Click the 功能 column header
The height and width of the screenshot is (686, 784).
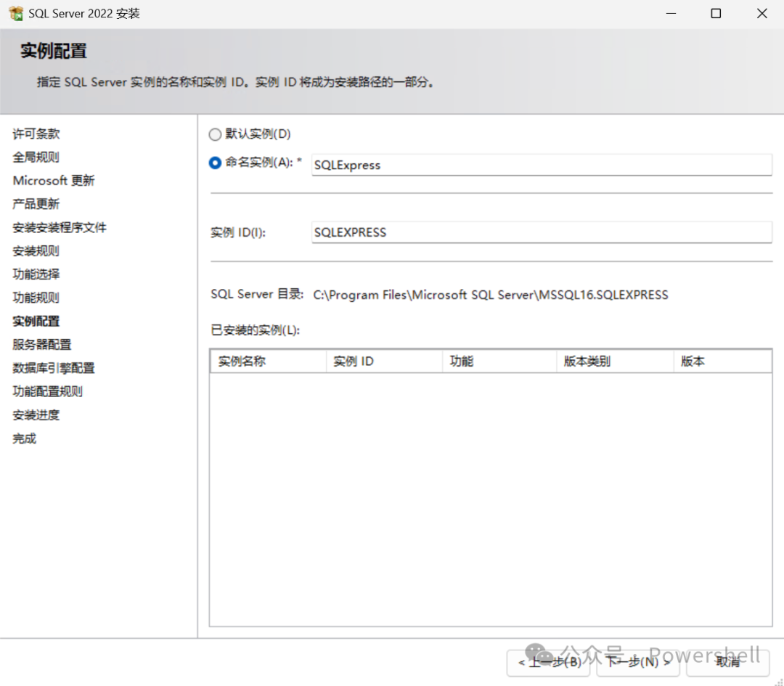click(499, 361)
